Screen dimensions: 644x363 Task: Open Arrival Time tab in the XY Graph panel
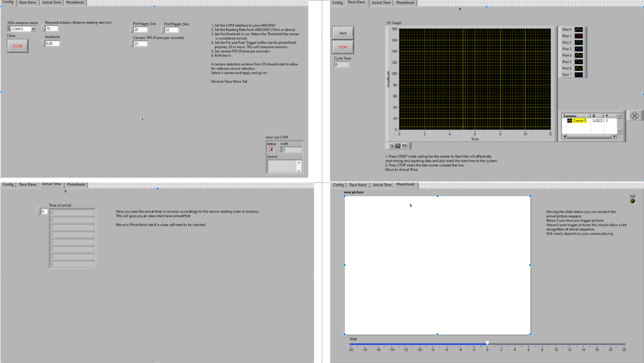[x=381, y=2]
